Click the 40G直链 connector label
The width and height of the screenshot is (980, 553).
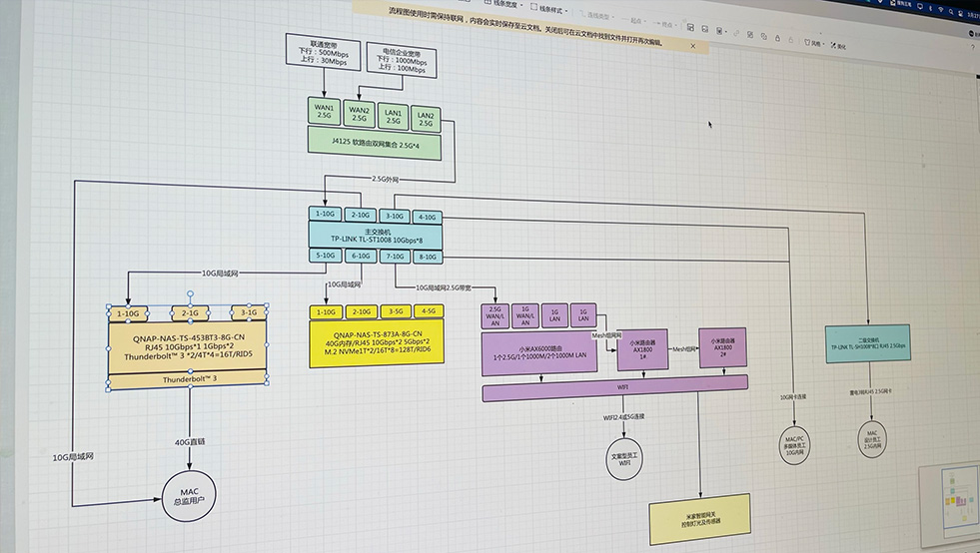190,442
